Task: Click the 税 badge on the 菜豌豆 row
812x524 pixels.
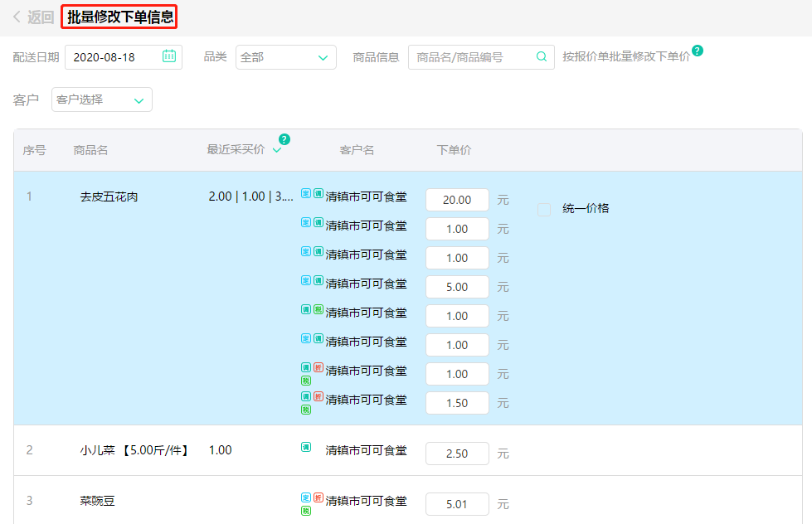Action: coord(305,510)
